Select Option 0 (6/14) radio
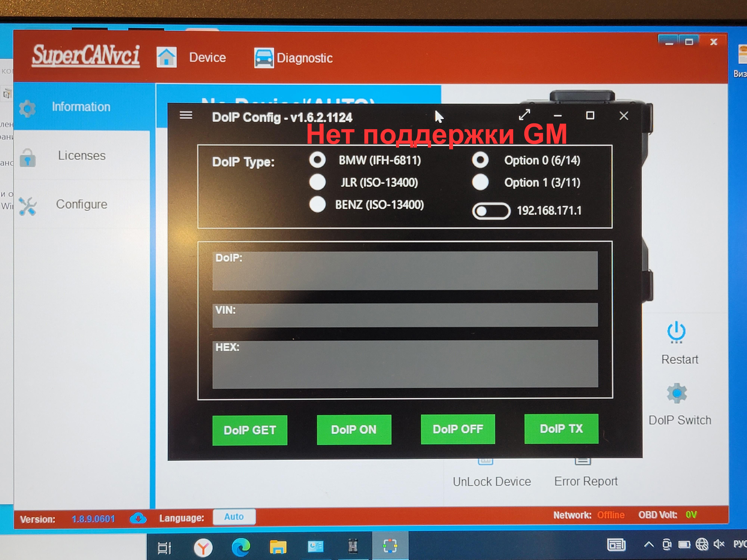Image resolution: width=747 pixels, height=560 pixels. coord(480,160)
